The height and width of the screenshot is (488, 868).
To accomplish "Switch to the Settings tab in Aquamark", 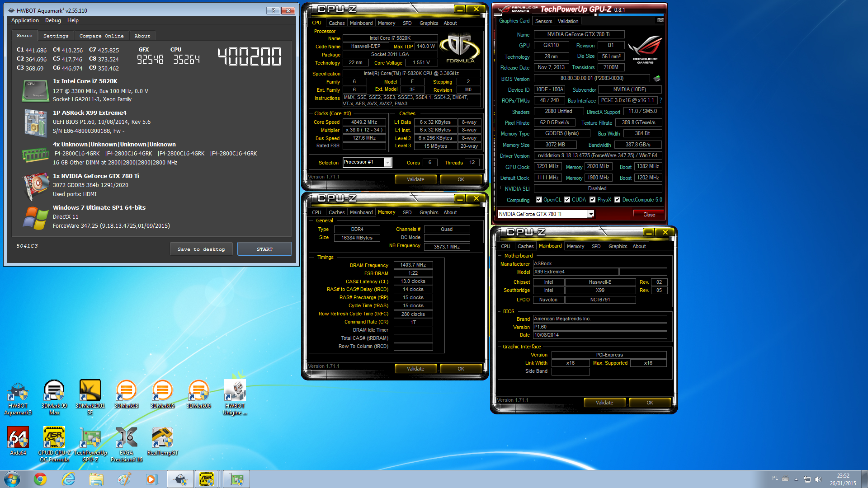I will [56, 36].
